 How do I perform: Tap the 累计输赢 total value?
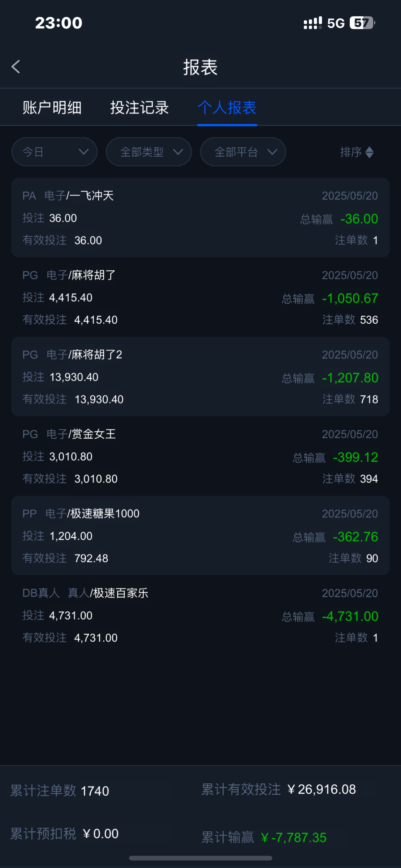(293, 838)
